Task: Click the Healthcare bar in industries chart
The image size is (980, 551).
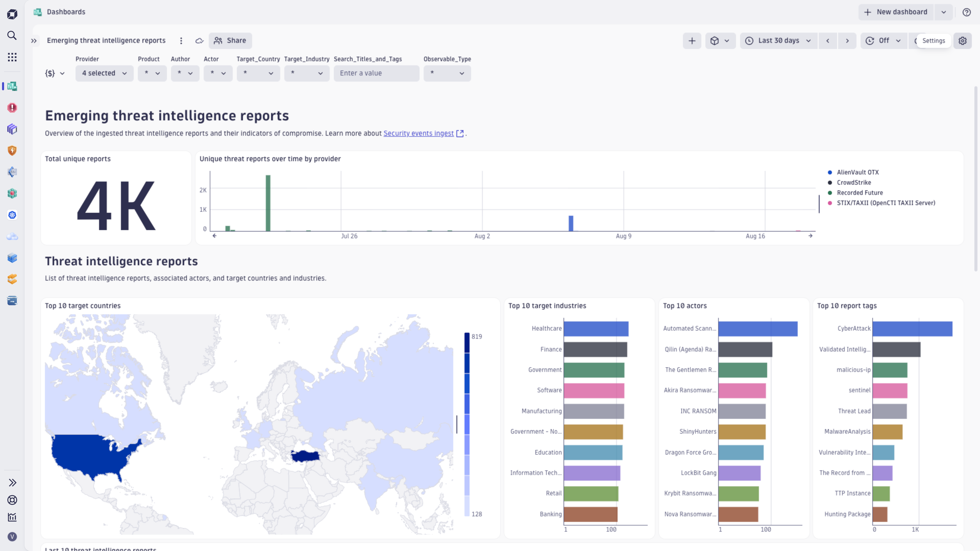Action: click(x=596, y=329)
